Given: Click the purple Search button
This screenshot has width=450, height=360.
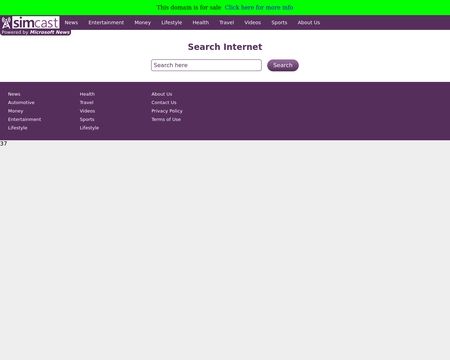Looking at the screenshot, I should tap(283, 65).
